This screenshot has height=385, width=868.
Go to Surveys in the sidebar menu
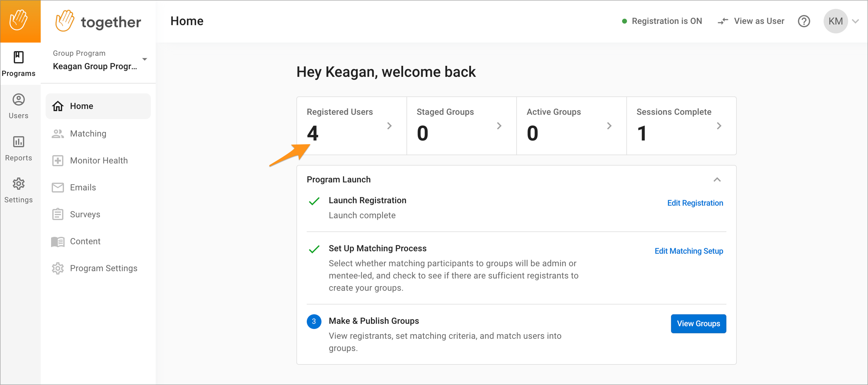tap(98, 214)
